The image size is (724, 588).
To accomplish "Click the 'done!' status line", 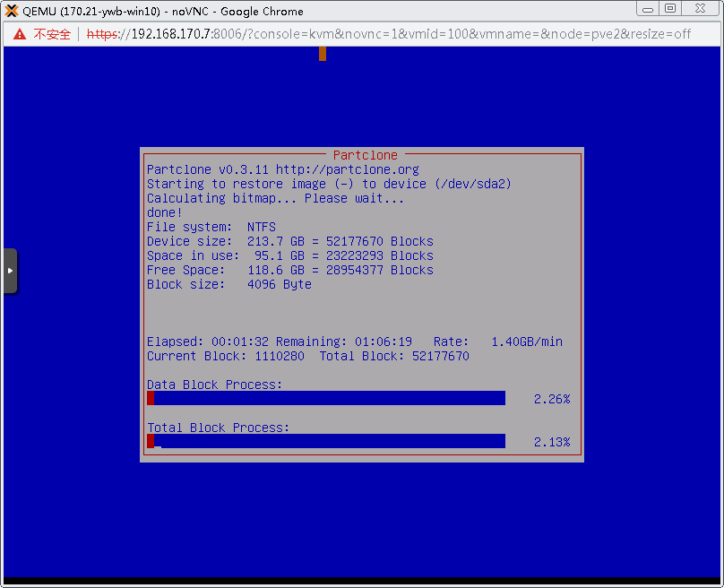I will 164,213.
